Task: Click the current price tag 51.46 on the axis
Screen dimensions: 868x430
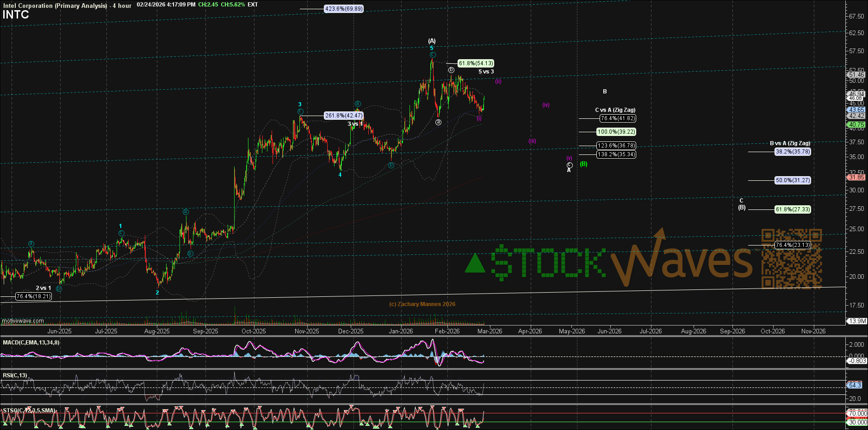Action: 856,74
